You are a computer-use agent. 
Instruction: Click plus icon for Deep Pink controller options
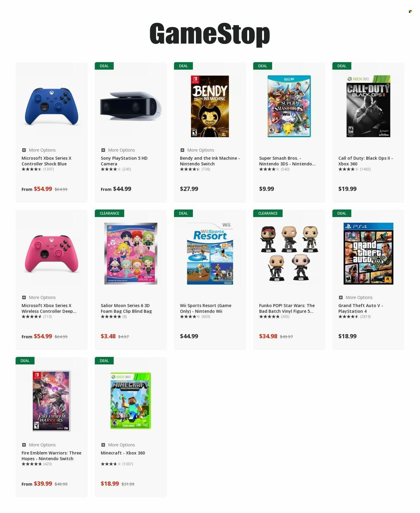pyautogui.click(x=24, y=298)
